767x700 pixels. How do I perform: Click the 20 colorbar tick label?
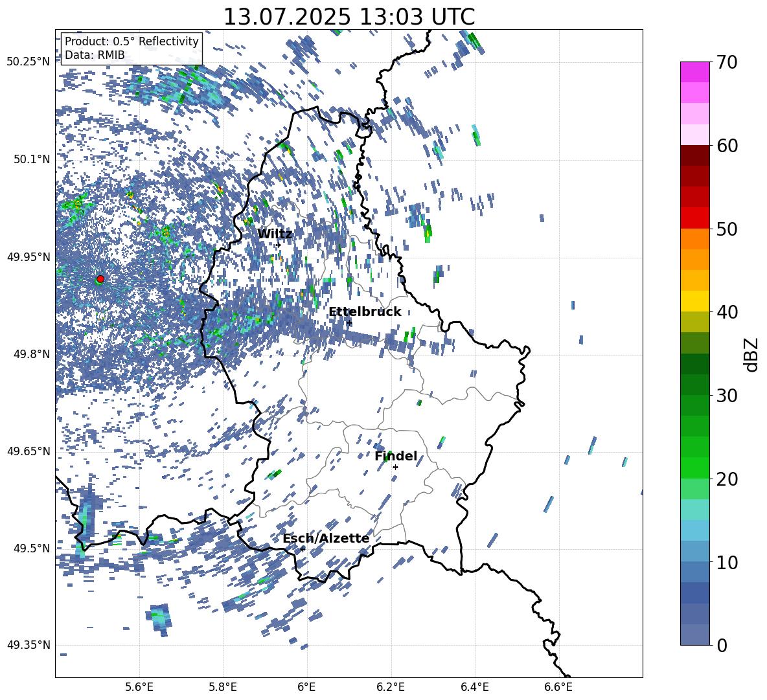point(726,479)
